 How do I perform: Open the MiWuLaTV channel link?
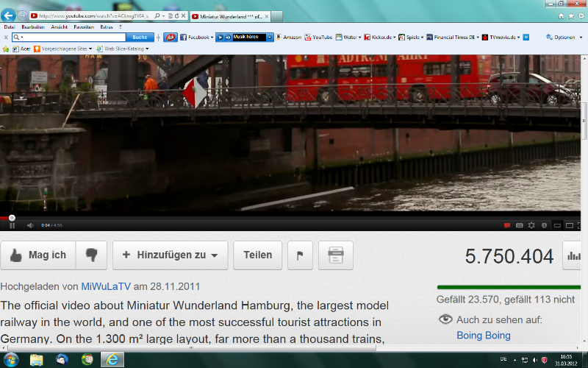point(105,286)
